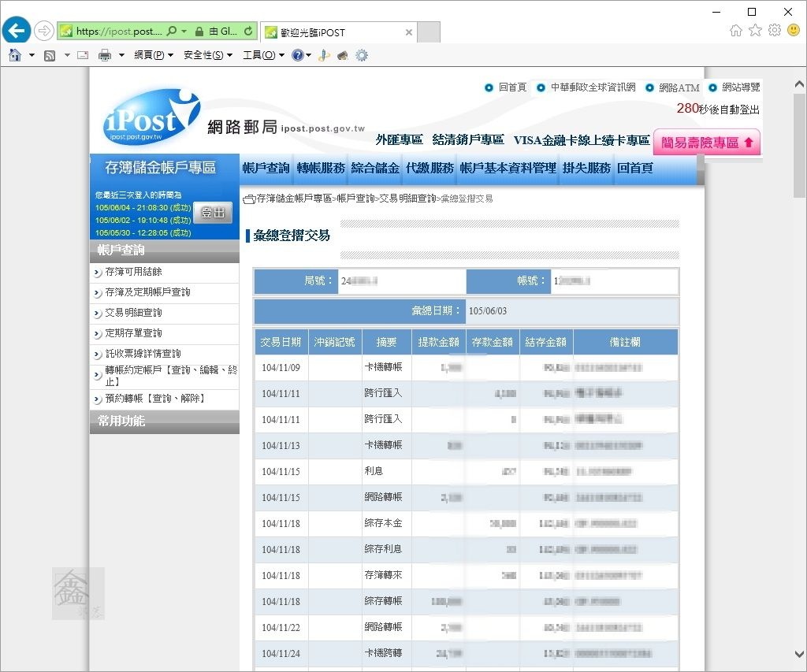Click the 簡易壽險專區 pink button
This screenshot has height=672, width=807.
[x=707, y=143]
